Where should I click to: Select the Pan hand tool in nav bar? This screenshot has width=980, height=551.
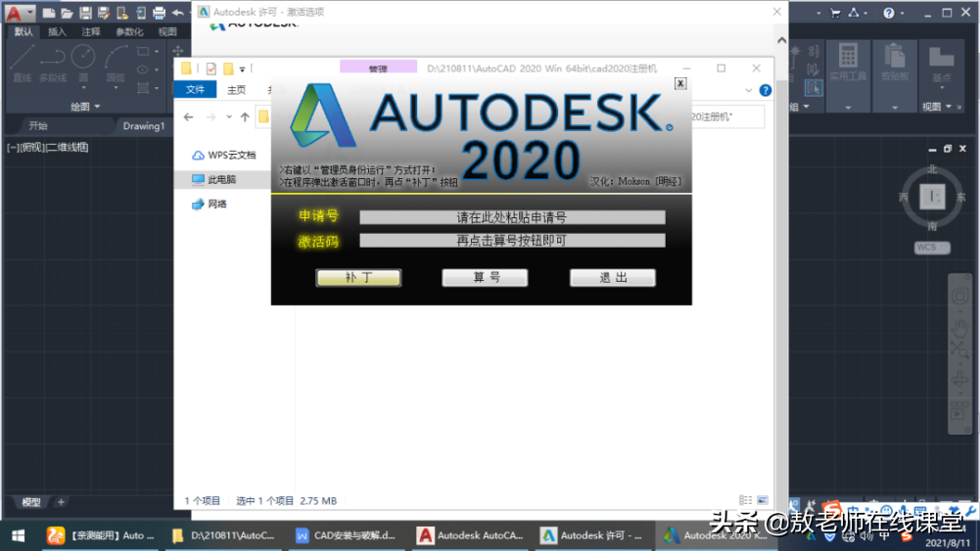(x=959, y=327)
